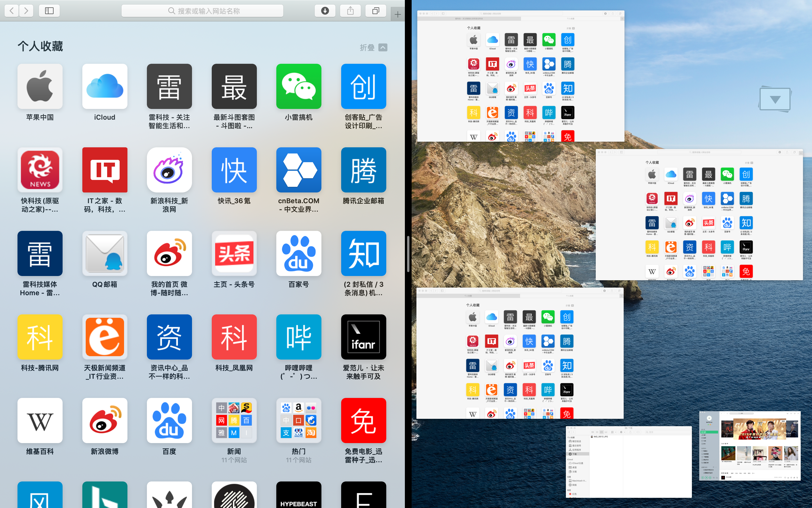The width and height of the screenshot is (812, 508).
Task: Open the 资讯中心_品 favorite
Action: tap(169, 337)
